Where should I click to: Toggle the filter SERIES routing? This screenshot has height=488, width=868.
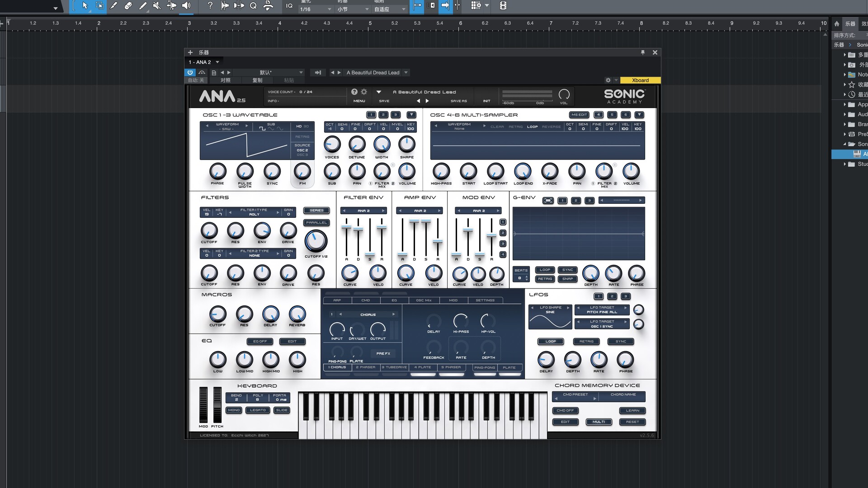(x=316, y=211)
